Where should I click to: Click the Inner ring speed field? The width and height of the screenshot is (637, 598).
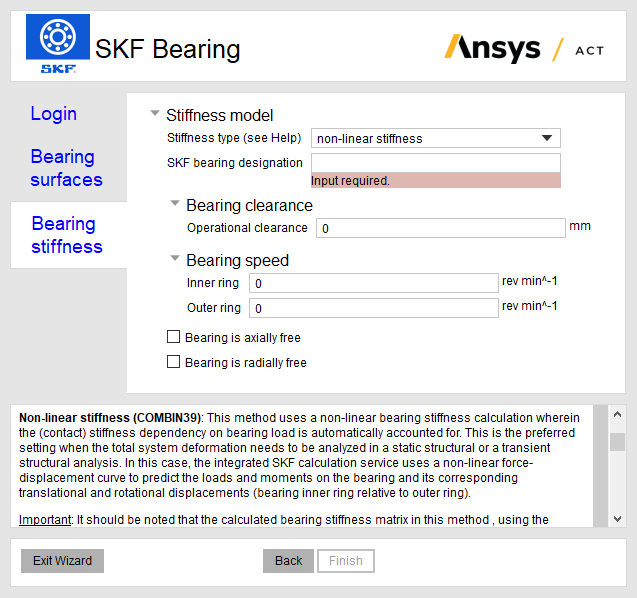[373, 283]
